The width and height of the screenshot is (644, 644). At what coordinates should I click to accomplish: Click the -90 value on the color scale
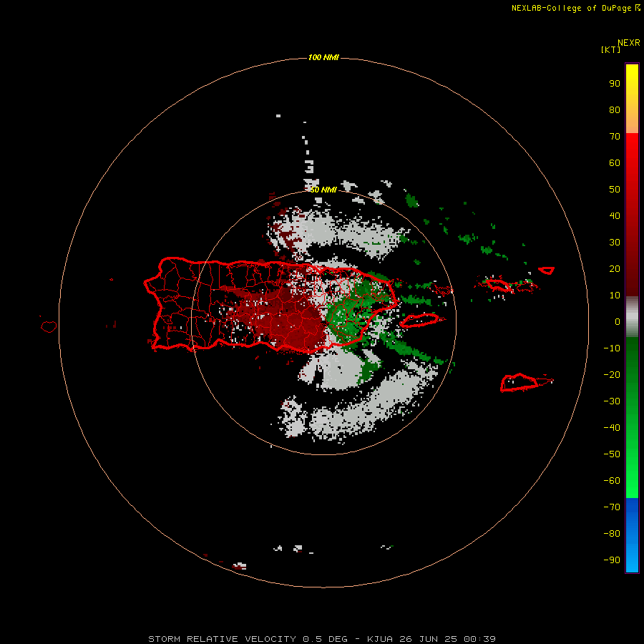612,560
